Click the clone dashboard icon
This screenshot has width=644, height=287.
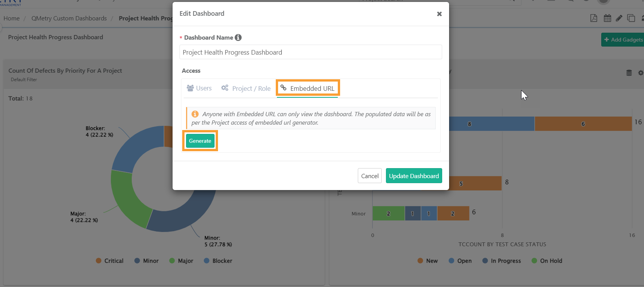[x=631, y=18]
